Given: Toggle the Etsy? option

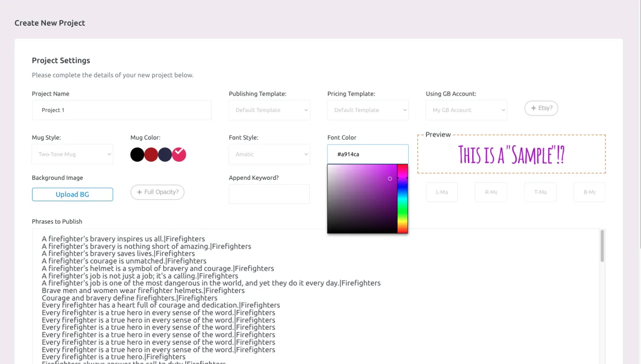Looking at the screenshot, I should (541, 108).
